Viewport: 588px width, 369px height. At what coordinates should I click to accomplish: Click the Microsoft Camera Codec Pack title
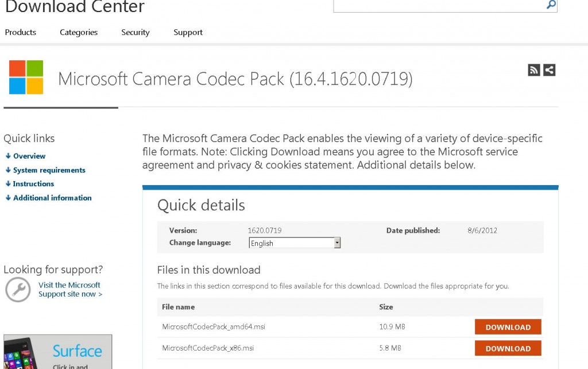coord(235,79)
